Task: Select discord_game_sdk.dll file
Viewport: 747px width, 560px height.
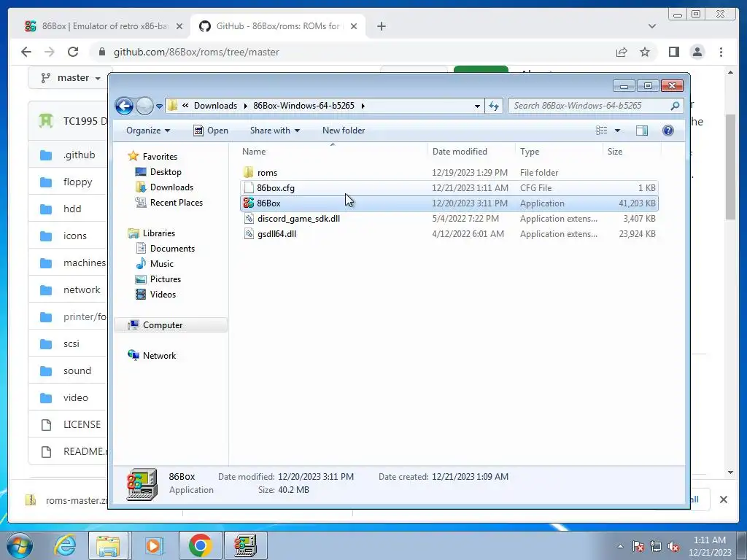Action: 449,219
